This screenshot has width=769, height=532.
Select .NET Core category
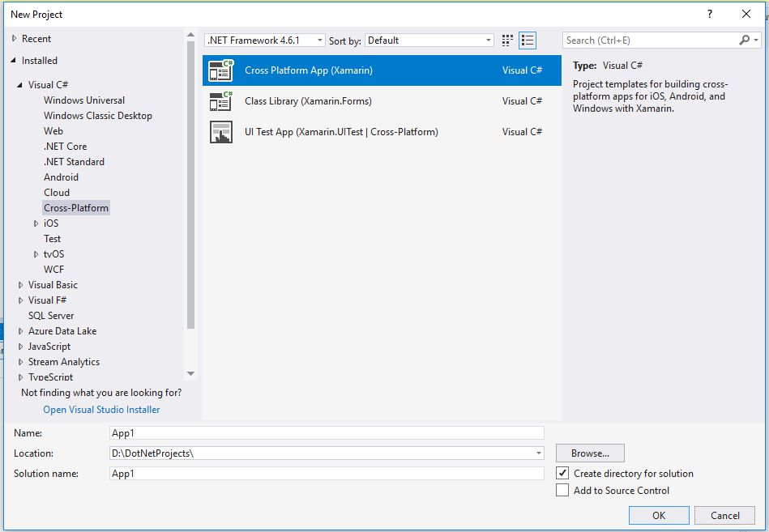click(65, 147)
